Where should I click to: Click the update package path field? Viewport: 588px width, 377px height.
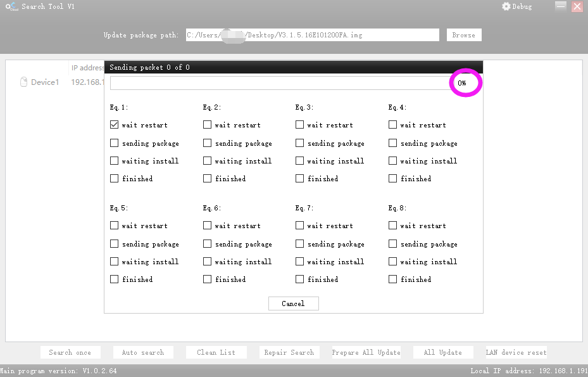313,35
